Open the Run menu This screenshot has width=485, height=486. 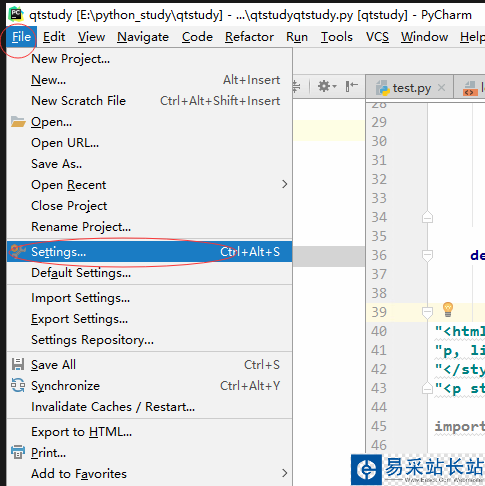coord(297,37)
